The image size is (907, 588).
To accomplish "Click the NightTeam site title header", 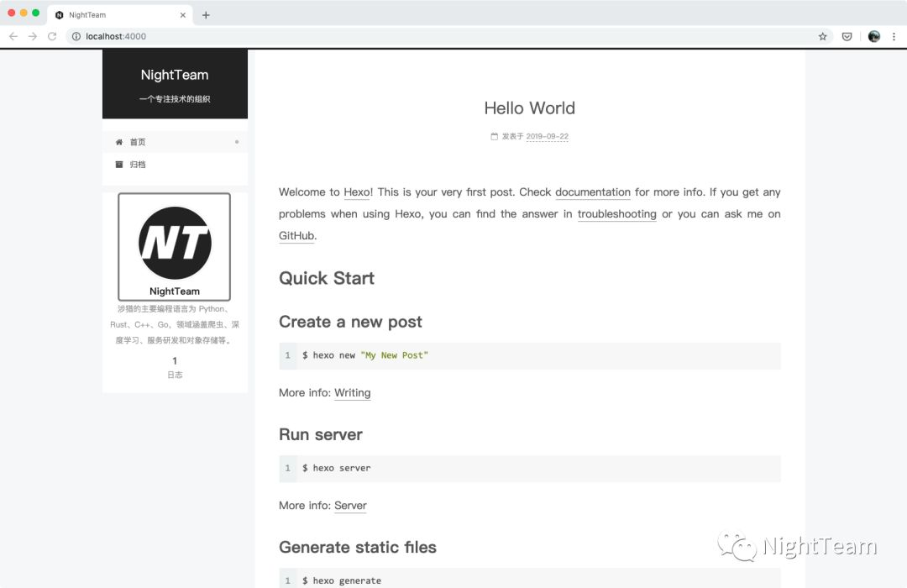I will click(x=175, y=75).
